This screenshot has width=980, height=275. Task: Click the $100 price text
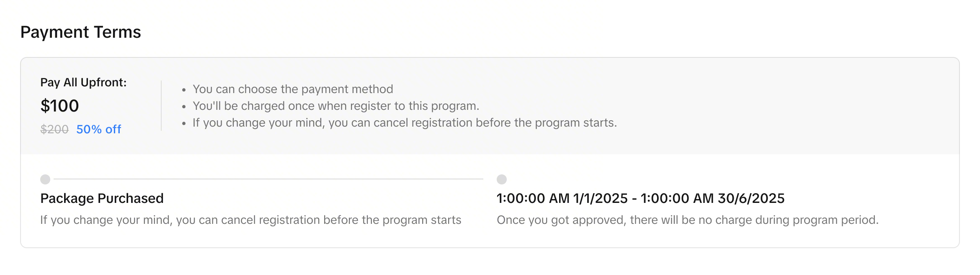[59, 106]
